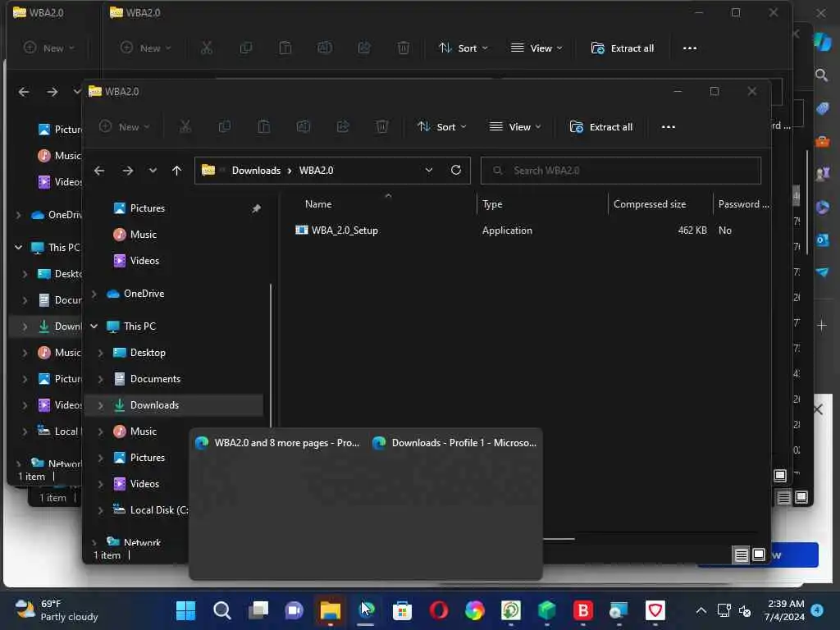
Task: Sort by Type column header
Action: (x=492, y=204)
